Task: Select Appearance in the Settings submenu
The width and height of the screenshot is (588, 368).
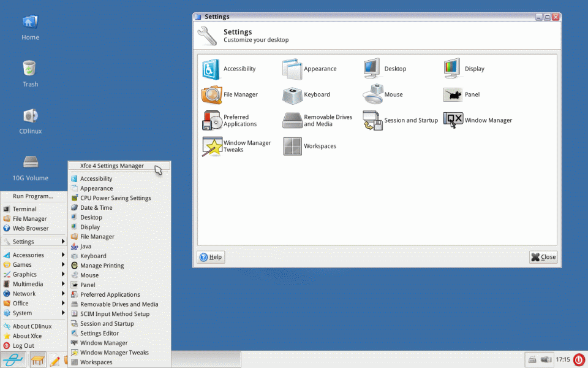Action: 119,189
